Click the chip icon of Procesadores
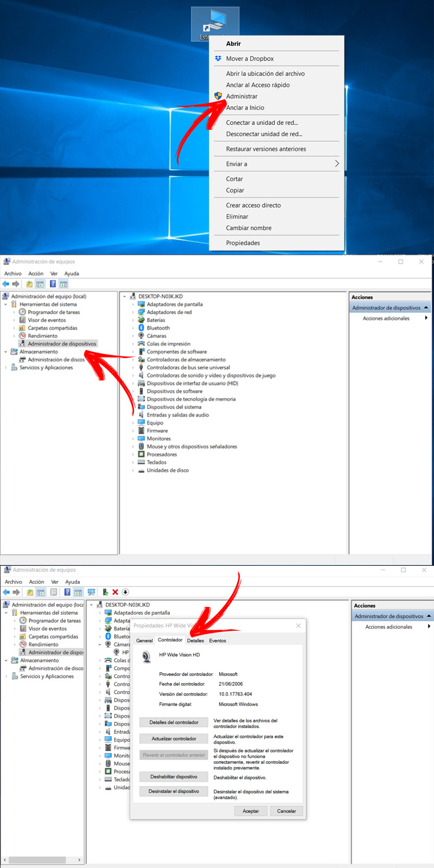The height and width of the screenshot is (868, 434). [141, 455]
